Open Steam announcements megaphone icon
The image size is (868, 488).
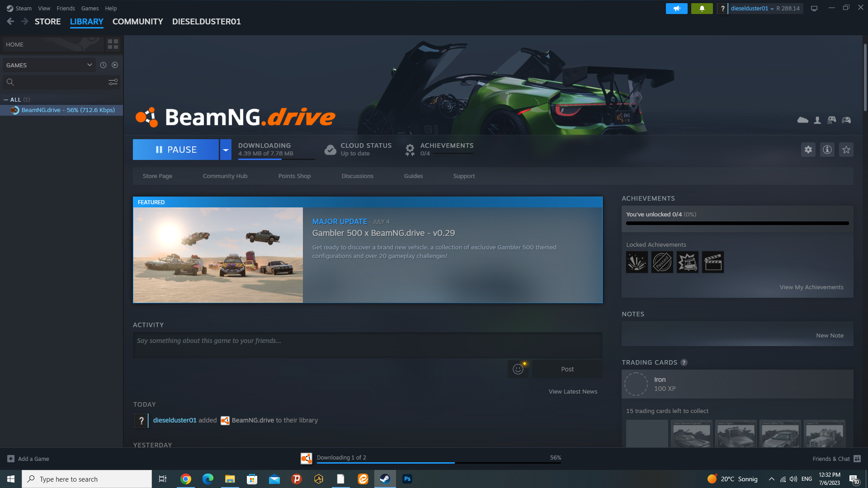(x=676, y=9)
